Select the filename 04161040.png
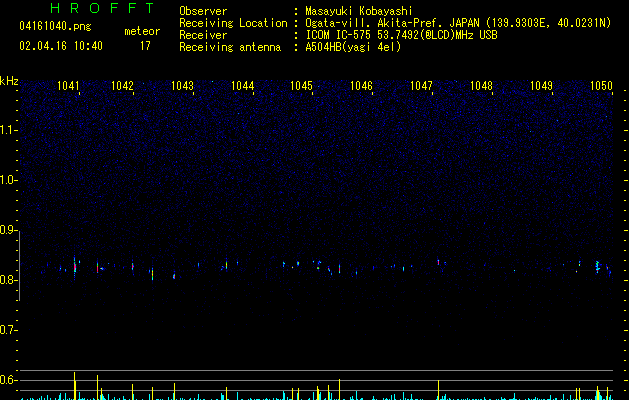 click(55, 26)
